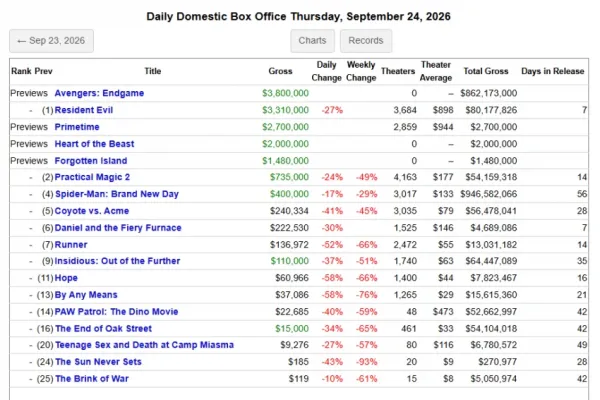
Task: Open the Records button
Action: (x=366, y=41)
